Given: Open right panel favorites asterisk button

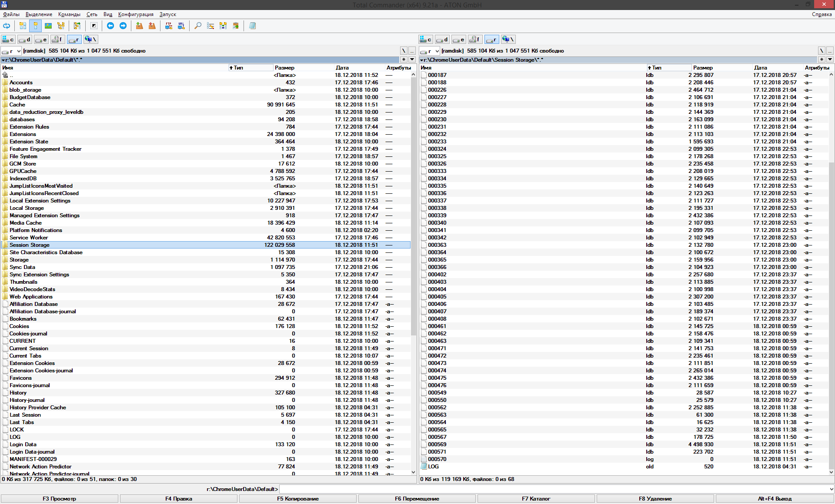Looking at the screenshot, I should [x=822, y=60].
